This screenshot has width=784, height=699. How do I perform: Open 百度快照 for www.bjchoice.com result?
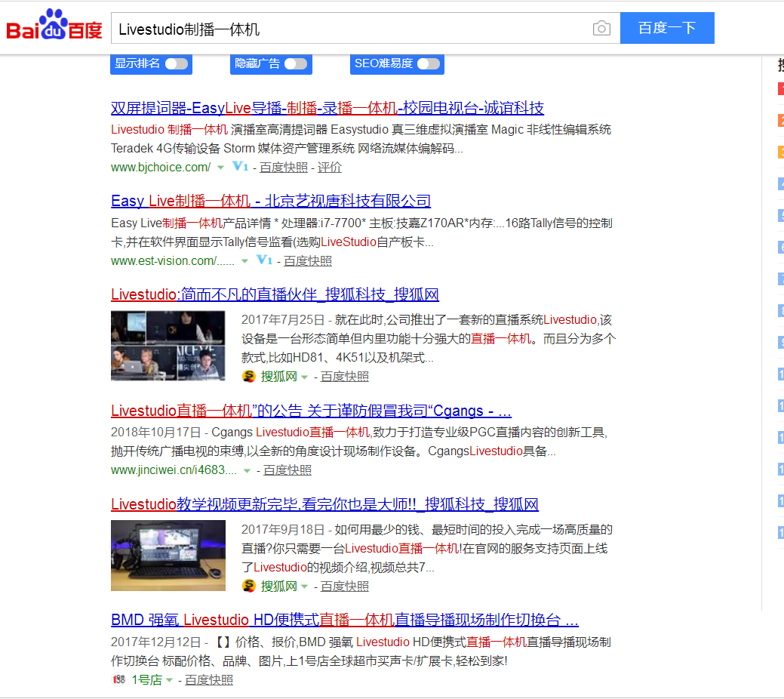[284, 167]
